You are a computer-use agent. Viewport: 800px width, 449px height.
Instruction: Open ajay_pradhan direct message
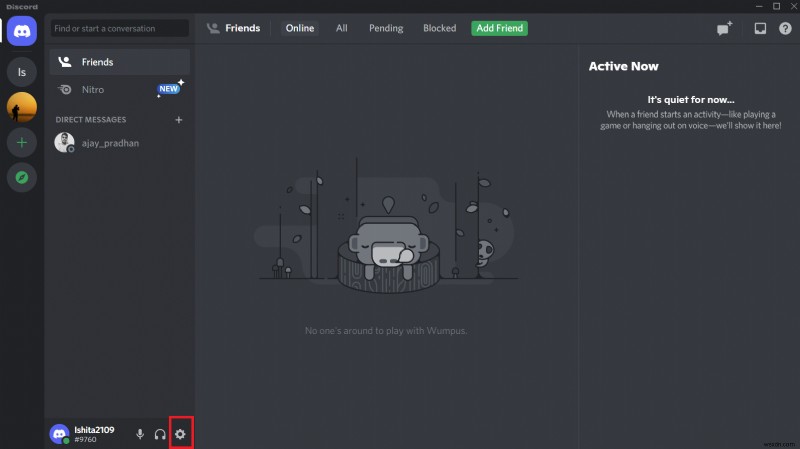click(x=119, y=143)
